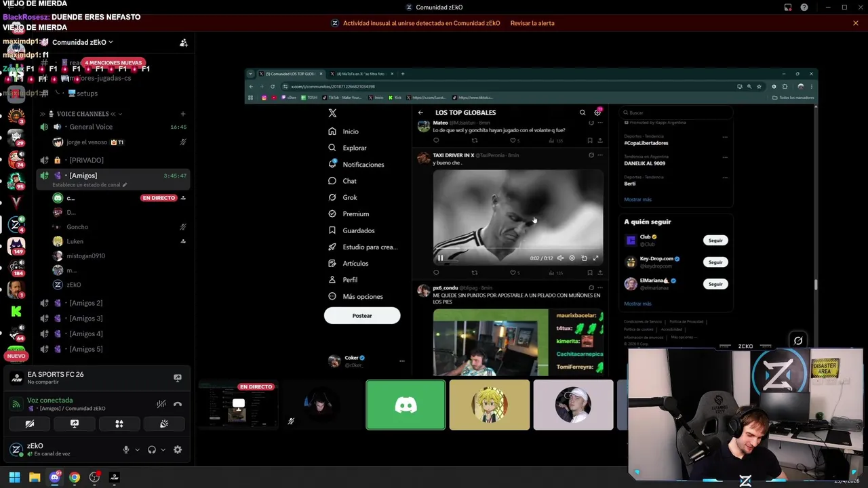Open Chrome from the taskbar
868x488 pixels.
pyautogui.click(x=75, y=477)
